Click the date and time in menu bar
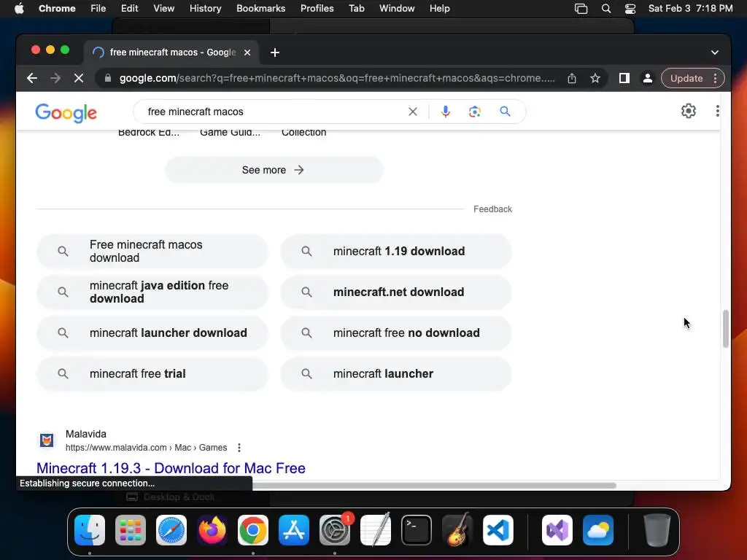 (690, 9)
